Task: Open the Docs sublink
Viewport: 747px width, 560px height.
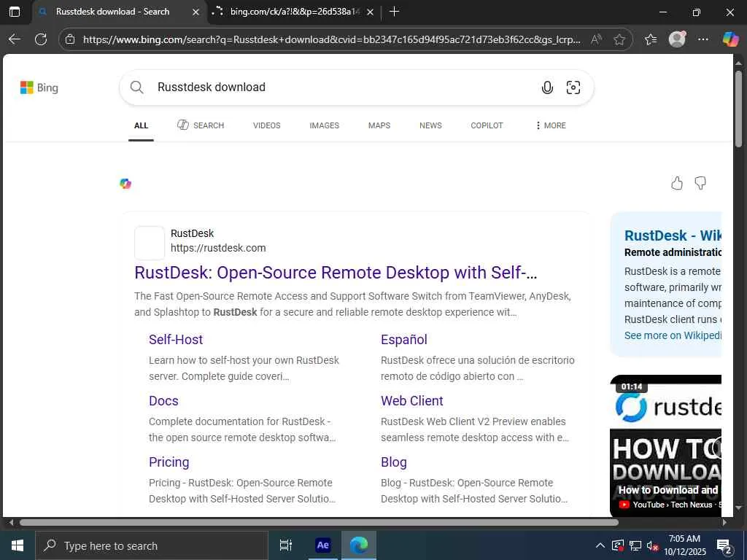Action: pyautogui.click(x=163, y=401)
